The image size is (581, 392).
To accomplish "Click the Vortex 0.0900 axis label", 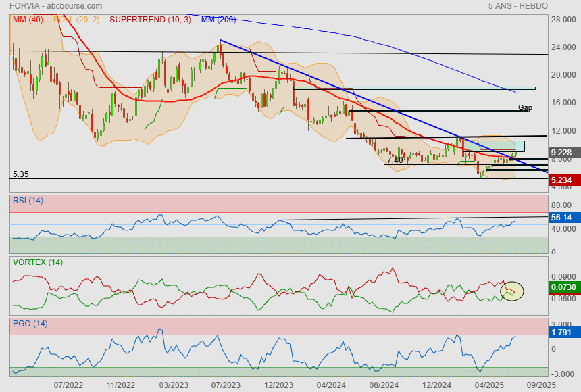I will pyautogui.click(x=563, y=277).
